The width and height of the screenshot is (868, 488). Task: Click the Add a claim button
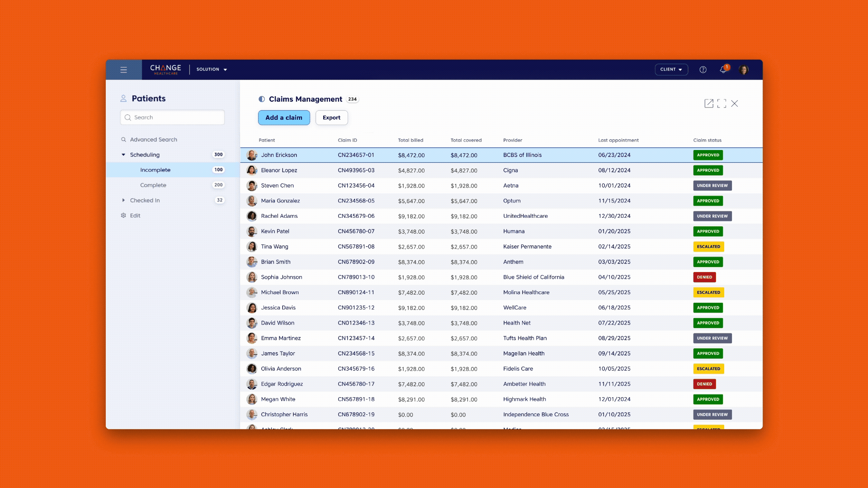[284, 117]
